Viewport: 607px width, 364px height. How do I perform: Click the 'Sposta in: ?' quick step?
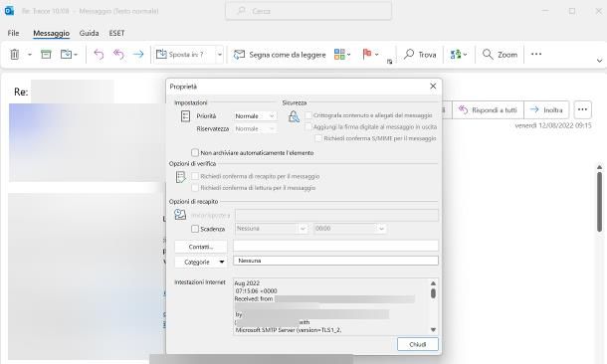(185, 55)
